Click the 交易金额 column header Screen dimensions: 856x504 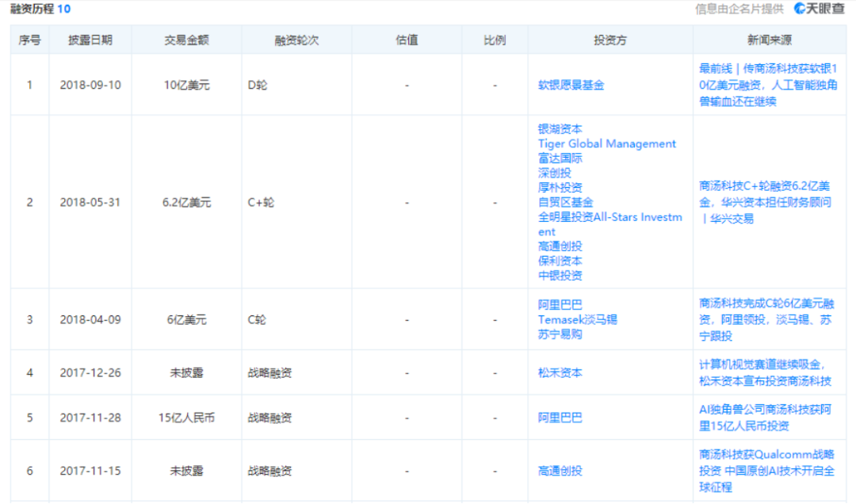click(187, 40)
